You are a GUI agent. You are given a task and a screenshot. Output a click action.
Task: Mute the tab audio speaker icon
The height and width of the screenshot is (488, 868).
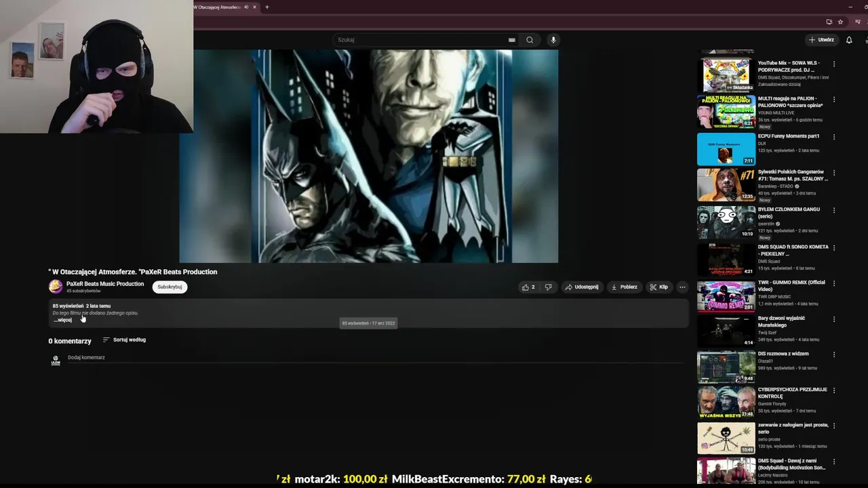246,7
